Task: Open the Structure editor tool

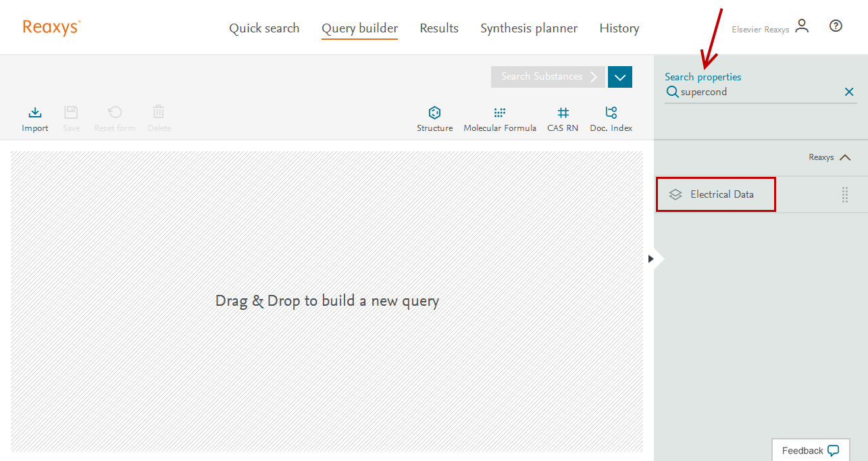Action: tap(434, 113)
